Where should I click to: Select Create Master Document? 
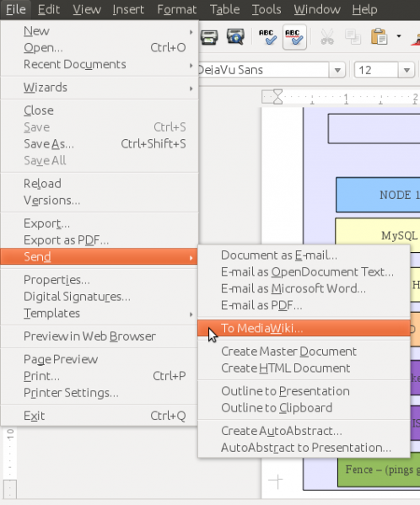coord(304,352)
